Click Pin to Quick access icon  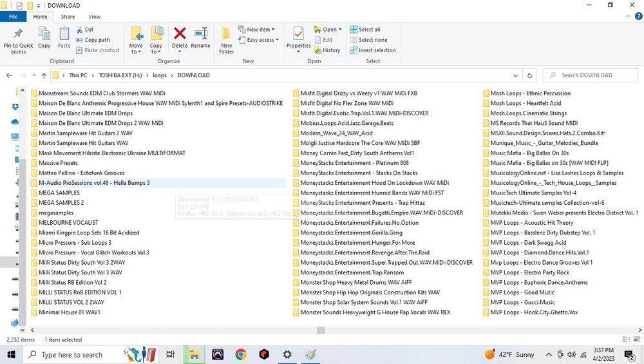(18, 40)
